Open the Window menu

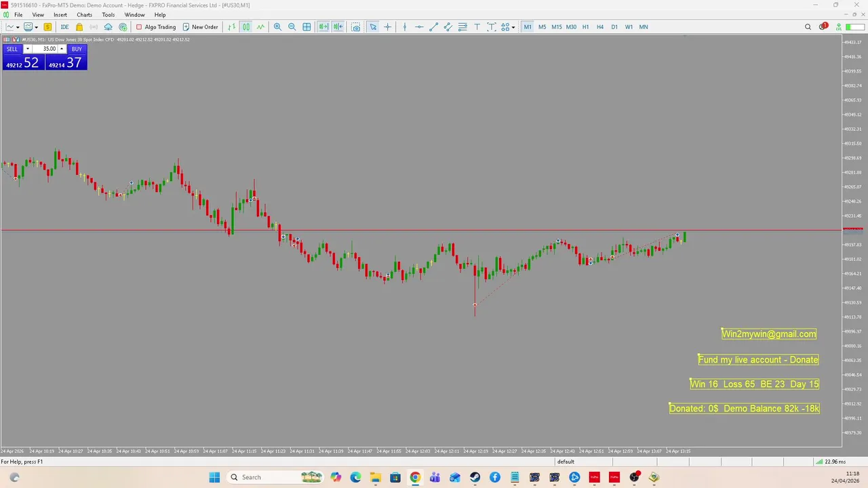point(134,15)
